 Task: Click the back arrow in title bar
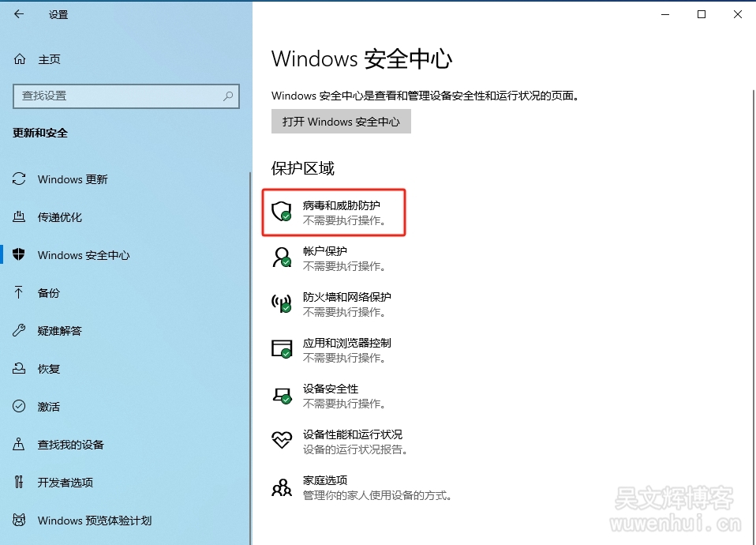click(19, 14)
